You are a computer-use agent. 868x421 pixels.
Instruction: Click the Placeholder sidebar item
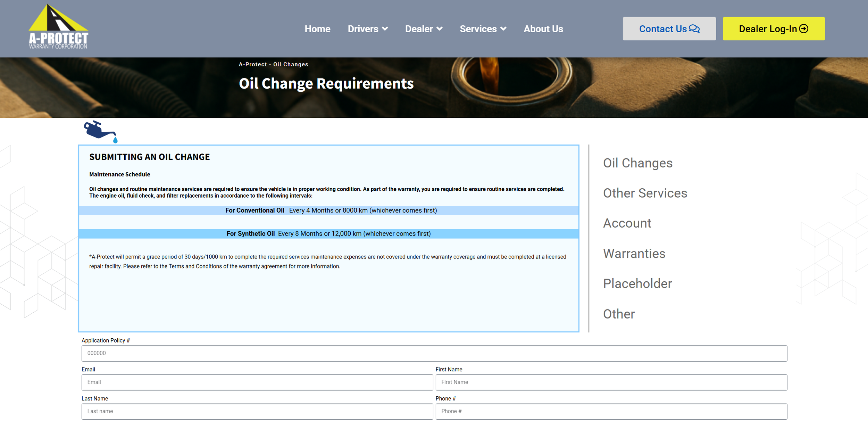[637, 284]
